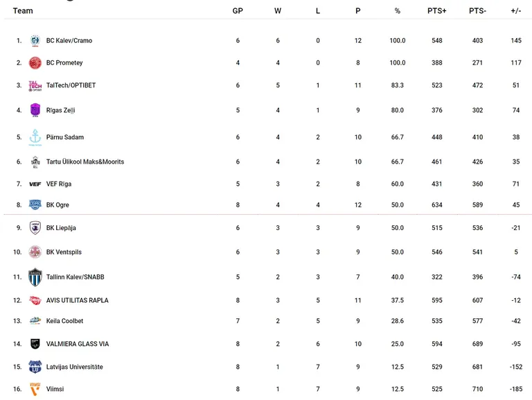This screenshot has height=400, width=532.
Task: Sort standings by GP column header
Action: pyautogui.click(x=238, y=11)
